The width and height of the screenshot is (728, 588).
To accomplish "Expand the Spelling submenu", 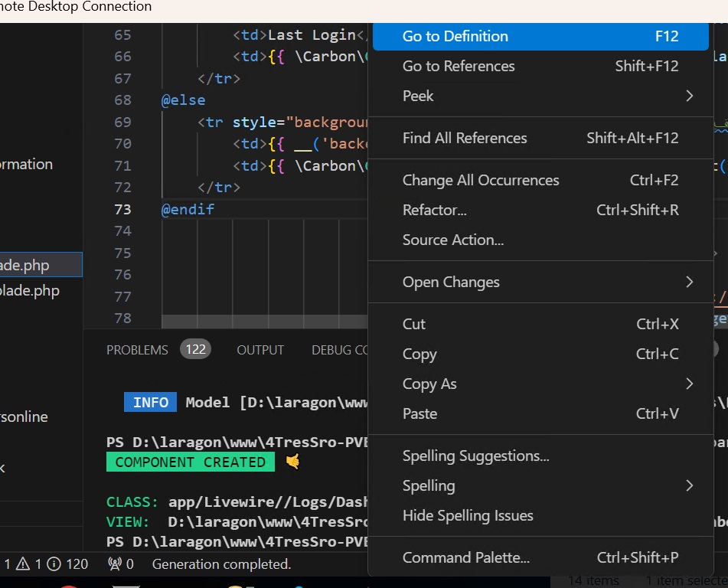I will pos(540,485).
